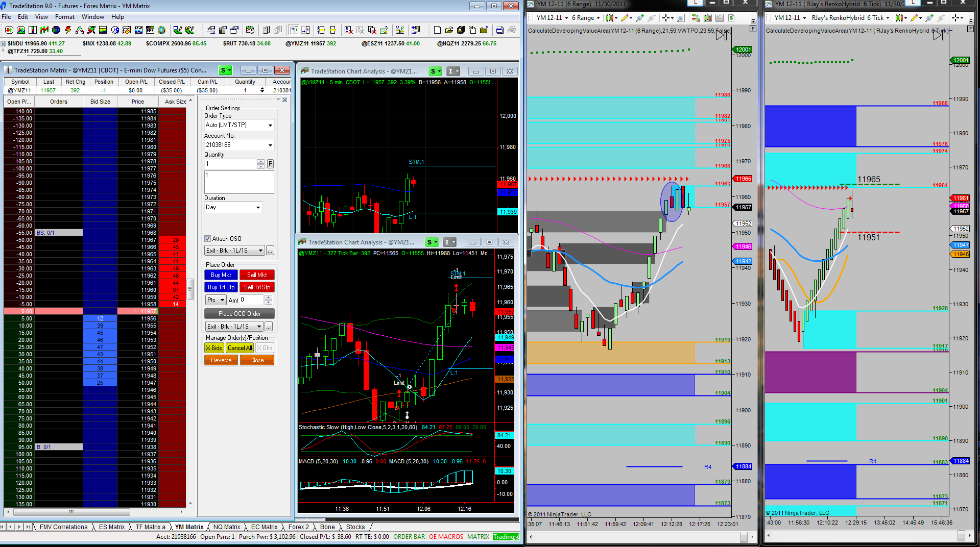The height and width of the screenshot is (547, 980).
Task: Toggle F button on RenkoHybrid chart
Action: (x=971, y=29)
